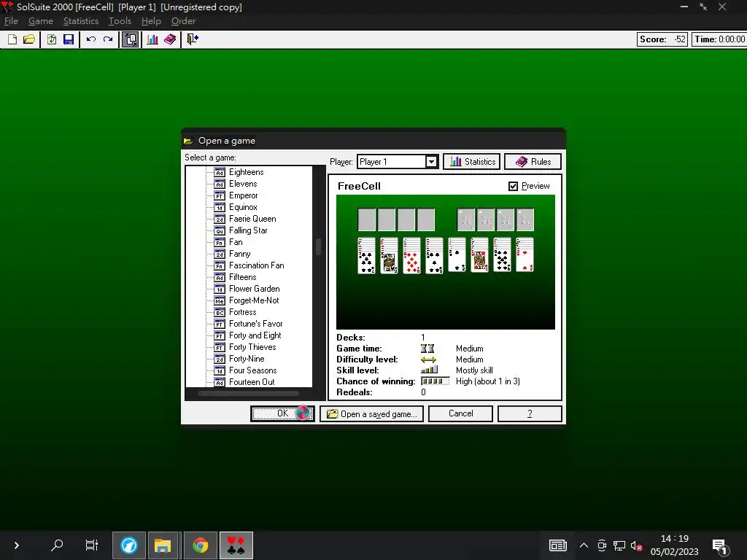
Task: Click the icon next to Fourteen Out
Action: tap(220, 382)
